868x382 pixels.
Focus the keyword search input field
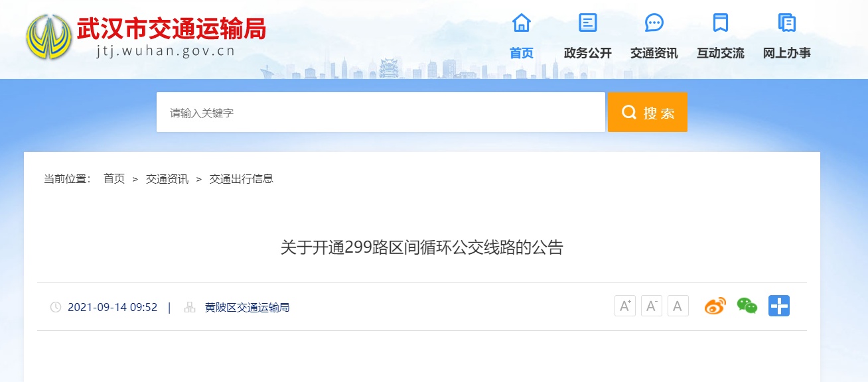pyautogui.click(x=381, y=112)
